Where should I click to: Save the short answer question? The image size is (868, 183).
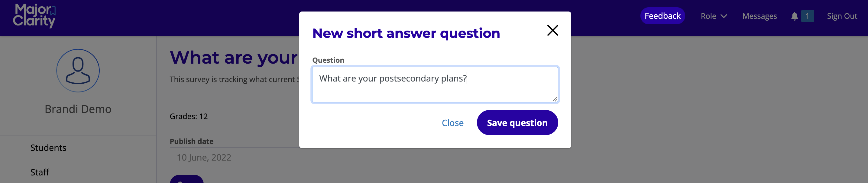(517, 123)
